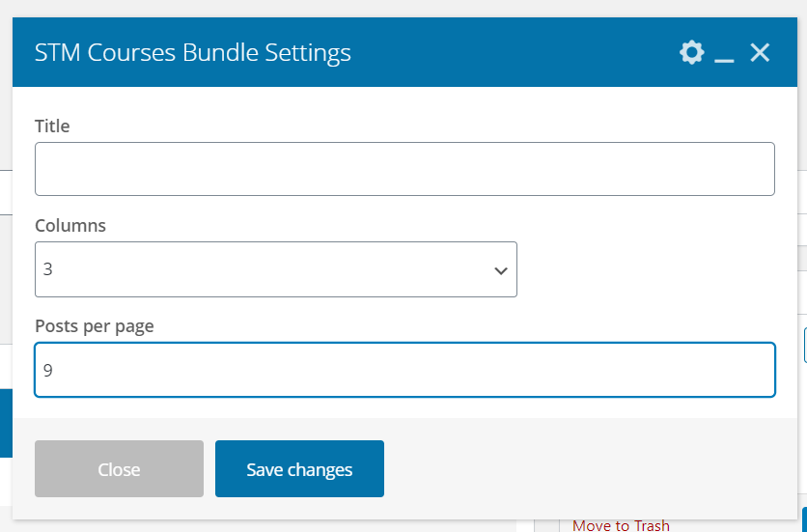Click into the Title text field
The height and width of the screenshot is (532, 807).
(x=404, y=169)
